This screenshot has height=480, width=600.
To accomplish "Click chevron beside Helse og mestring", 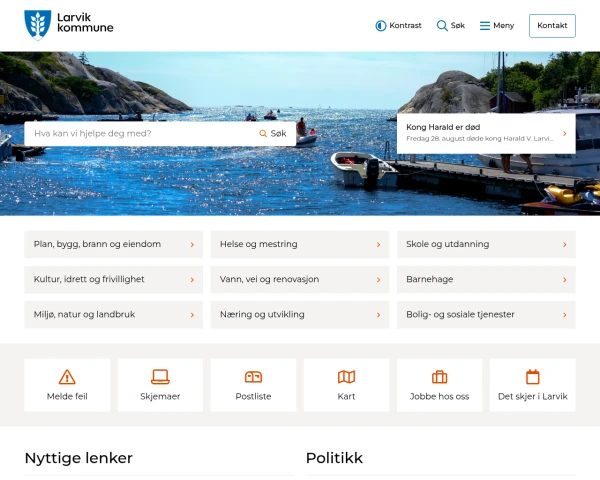I will (378, 245).
